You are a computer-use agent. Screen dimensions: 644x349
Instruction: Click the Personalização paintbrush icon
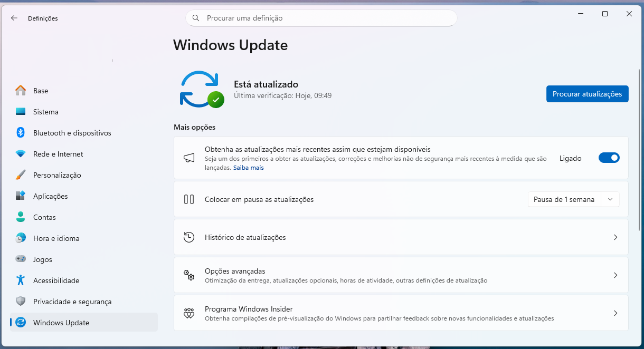pos(21,175)
